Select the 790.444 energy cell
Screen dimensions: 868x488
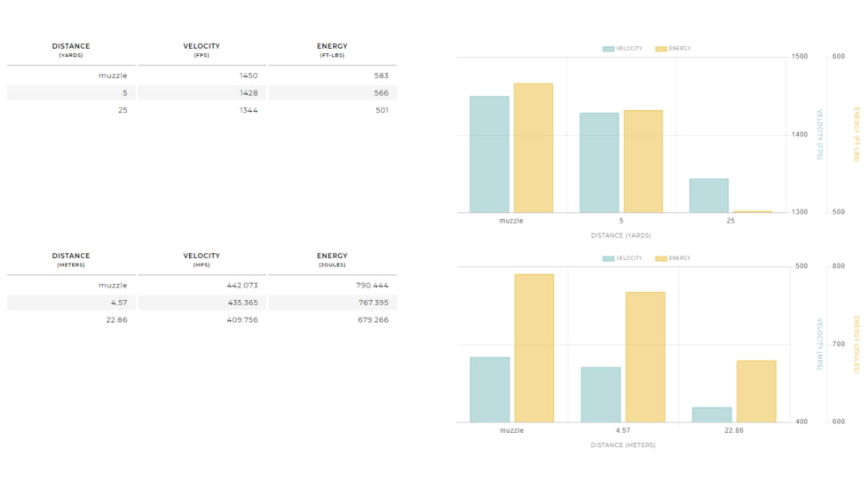click(372, 286)
